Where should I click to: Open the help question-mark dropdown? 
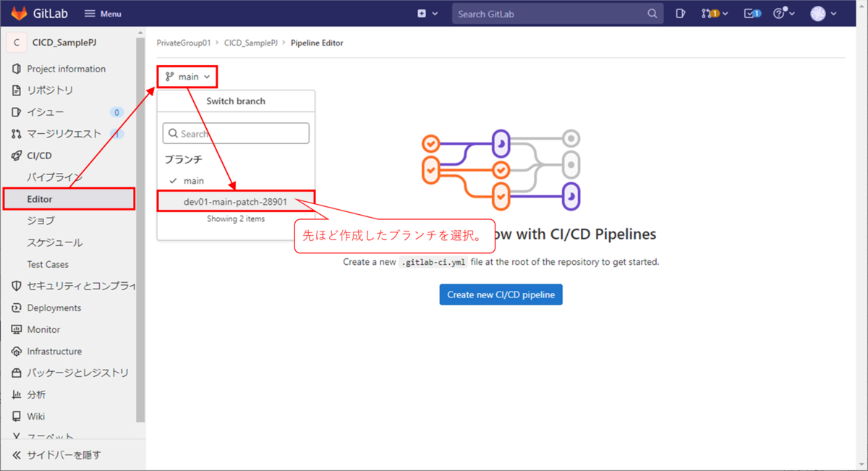(x=783, y=14)
